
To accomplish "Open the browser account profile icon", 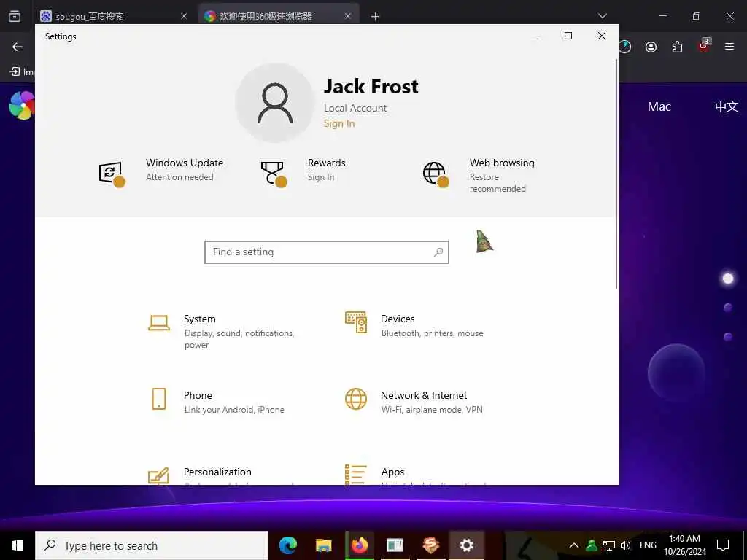I will 651,47.
